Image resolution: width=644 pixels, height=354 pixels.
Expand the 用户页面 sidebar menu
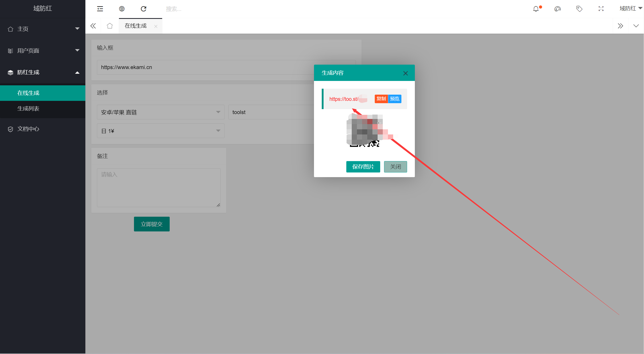tap(43, 50)
